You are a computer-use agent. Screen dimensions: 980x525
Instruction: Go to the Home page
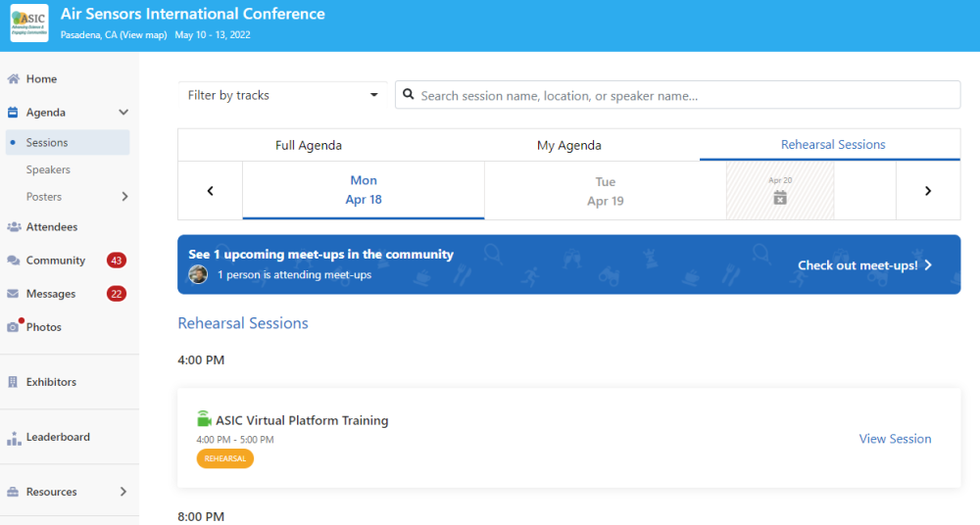pyautogui.click(x=41, y=79)
